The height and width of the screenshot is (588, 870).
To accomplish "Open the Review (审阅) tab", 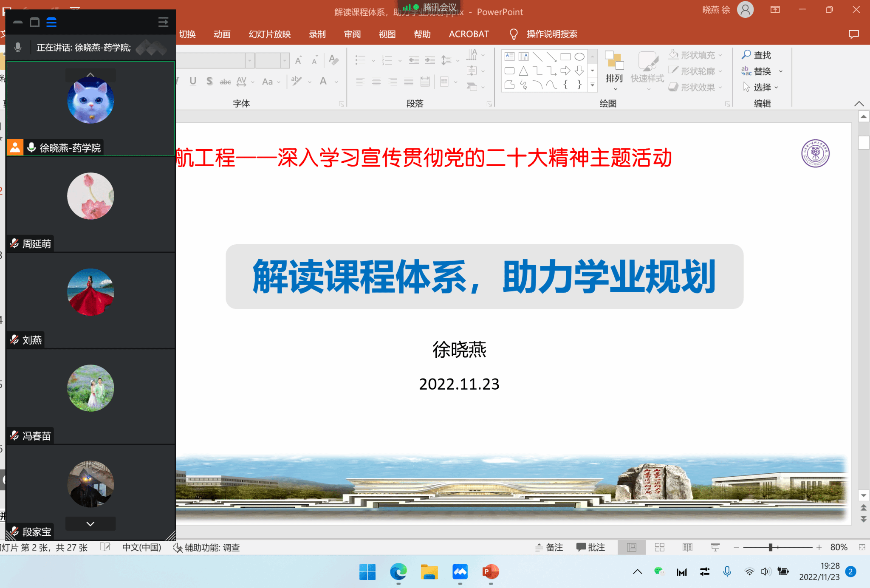I will pyautogui.click(x=352, y=34).
